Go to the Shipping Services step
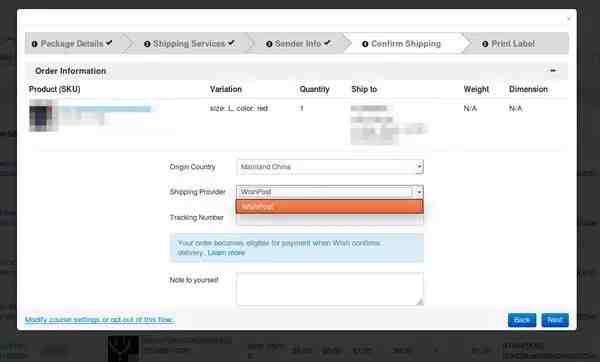Screen dimensions: 600x362 189,44
